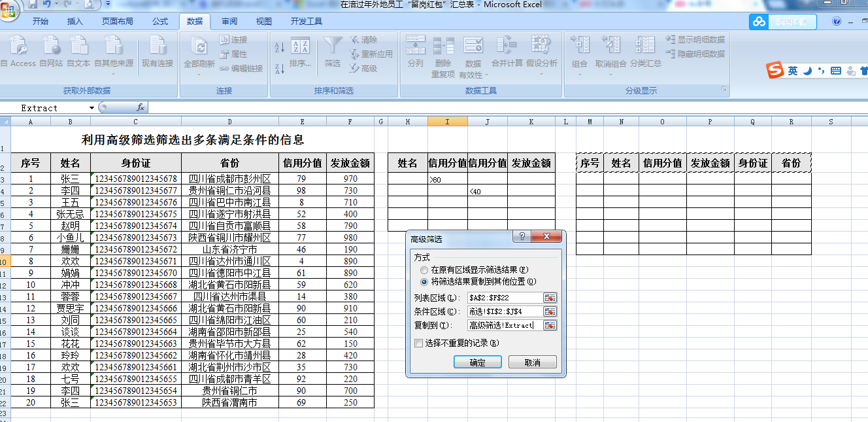Screen dimensions: 868x422
Task: Click the Undo arrow in quick access toolbar
Action: tap(47, 4)
